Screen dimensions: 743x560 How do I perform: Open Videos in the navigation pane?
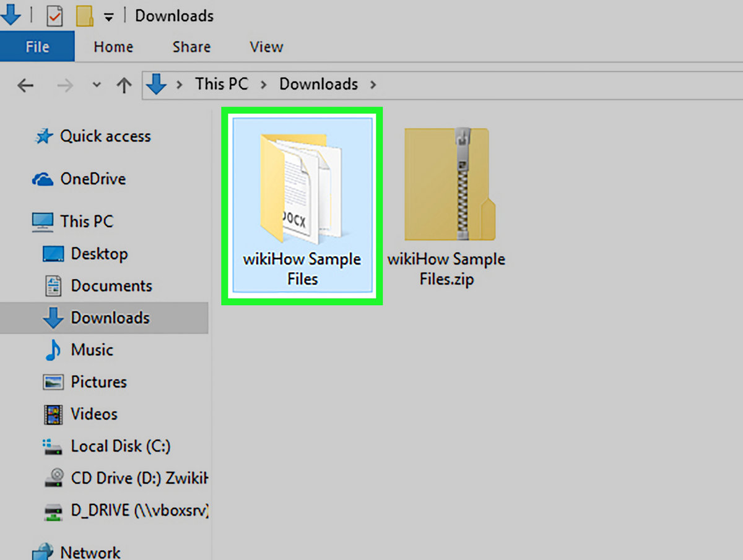(94, 414)
